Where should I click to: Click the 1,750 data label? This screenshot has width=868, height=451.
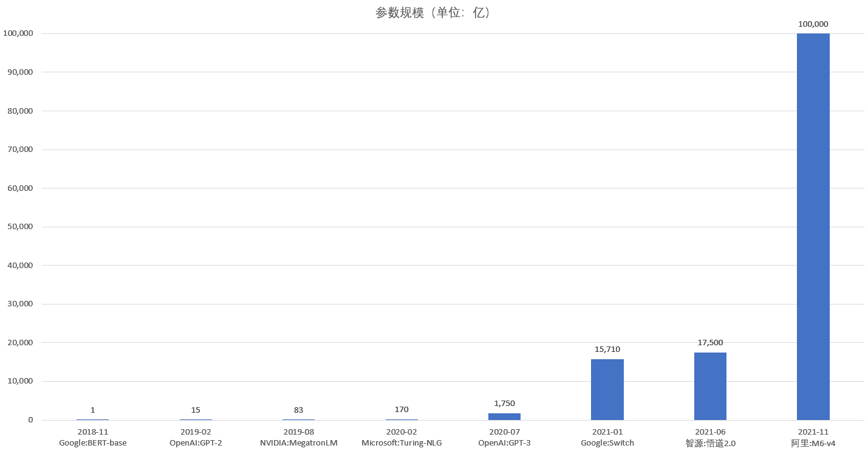(x=504, y=404)
